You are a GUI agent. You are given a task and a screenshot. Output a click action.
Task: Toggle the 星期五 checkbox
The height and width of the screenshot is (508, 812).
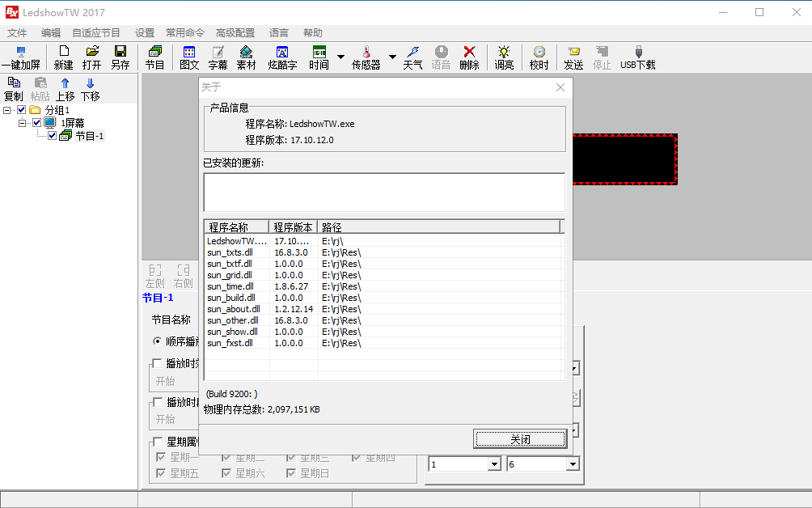[x=160, y=473]
